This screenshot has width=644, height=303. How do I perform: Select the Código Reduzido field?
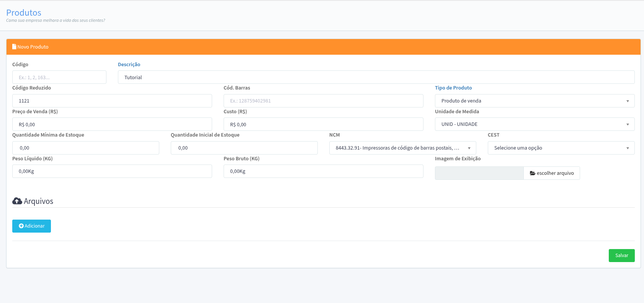[112, 101]
